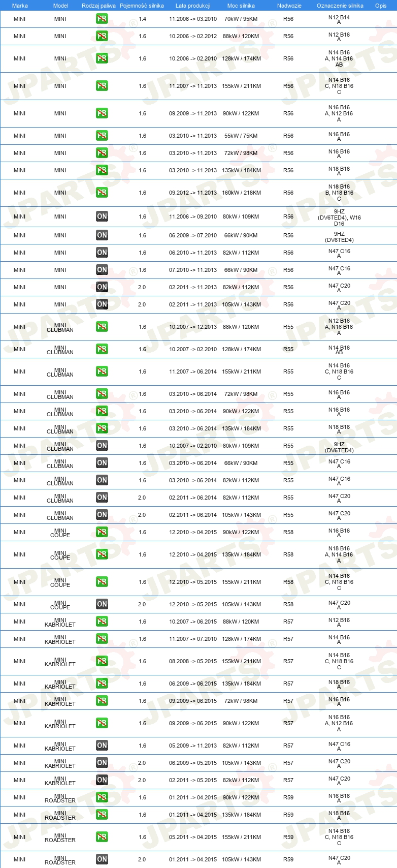
Task: Click the Moc silnika column header
Action: click(241, 6)
